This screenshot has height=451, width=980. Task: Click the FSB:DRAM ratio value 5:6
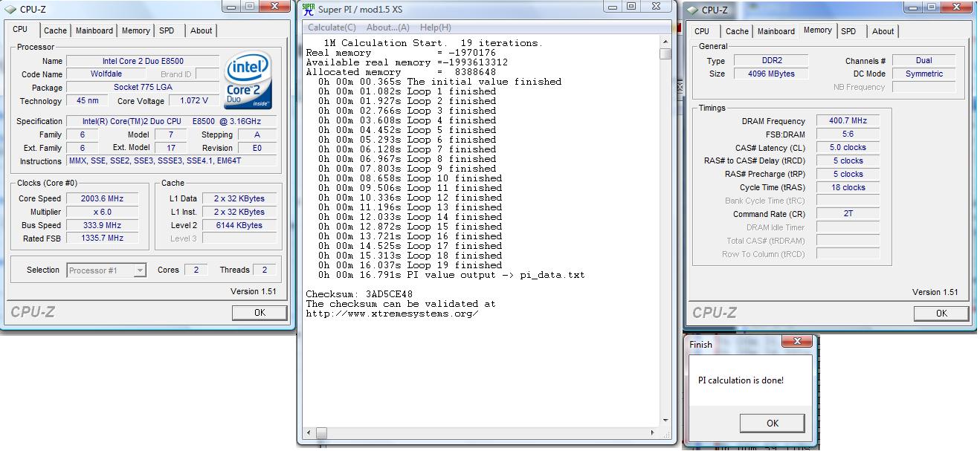[847, 134]
